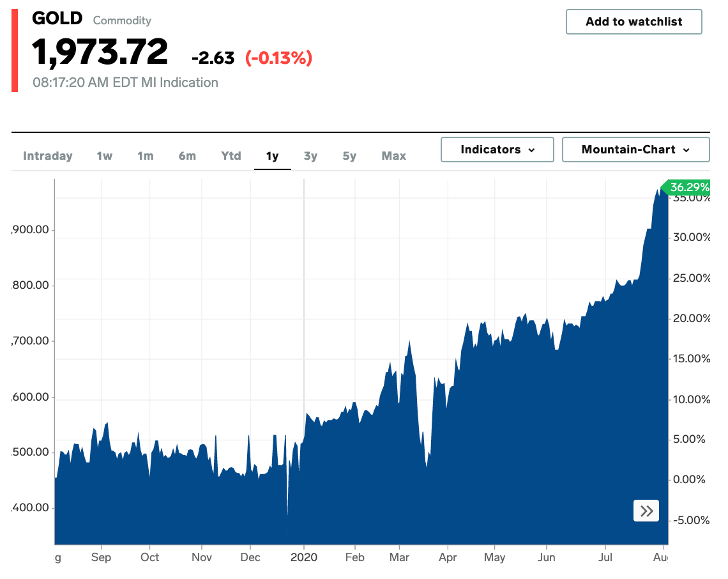Select the 1w time range

tap(105, 156)
